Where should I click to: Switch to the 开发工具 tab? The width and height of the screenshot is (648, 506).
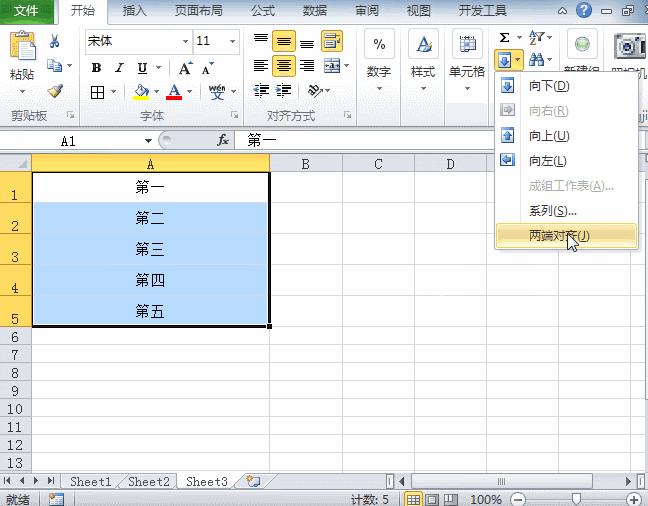click(483, 10)
